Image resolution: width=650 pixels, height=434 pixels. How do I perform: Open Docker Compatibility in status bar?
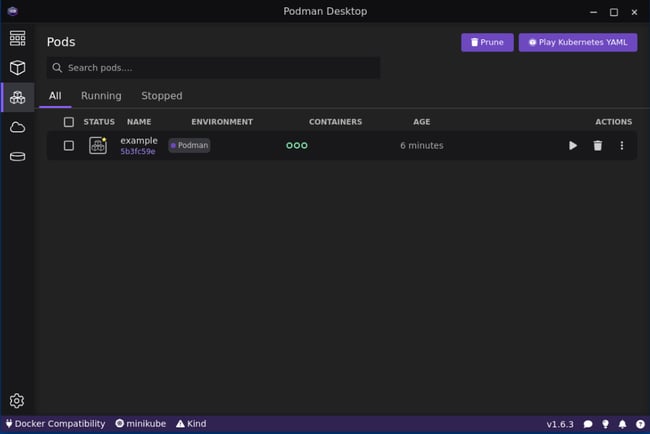[x=55, y=424]
